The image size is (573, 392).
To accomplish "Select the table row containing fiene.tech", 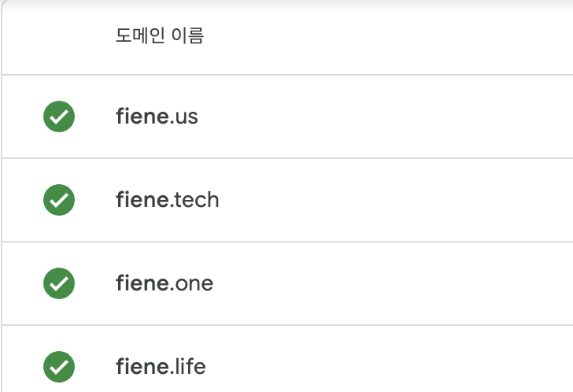I will point(287,200).
